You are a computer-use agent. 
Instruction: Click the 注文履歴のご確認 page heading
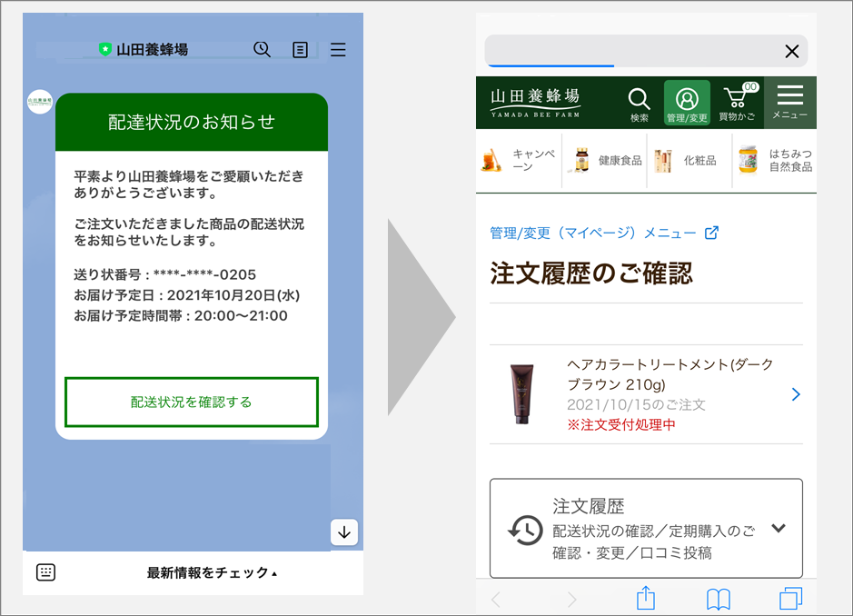click(591, 273)
